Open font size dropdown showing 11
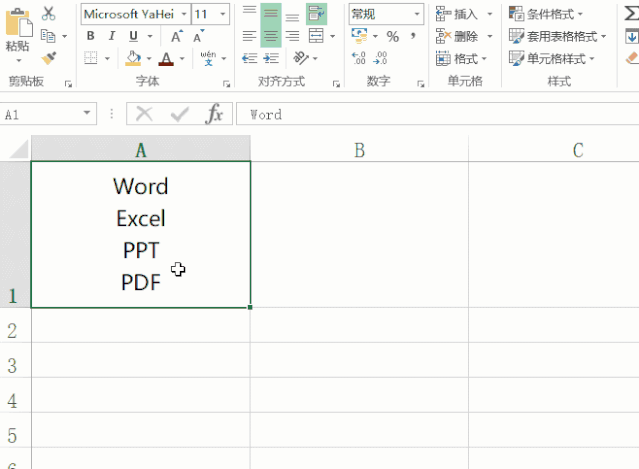The image size is (639, 469). (x=223, y=14)
